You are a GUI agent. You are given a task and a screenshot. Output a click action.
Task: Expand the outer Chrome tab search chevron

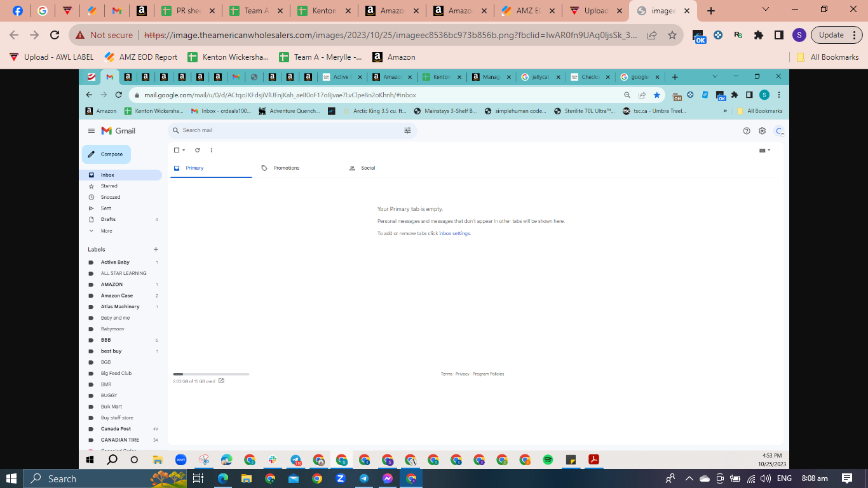pyautogui.click(x=766, y=10)
